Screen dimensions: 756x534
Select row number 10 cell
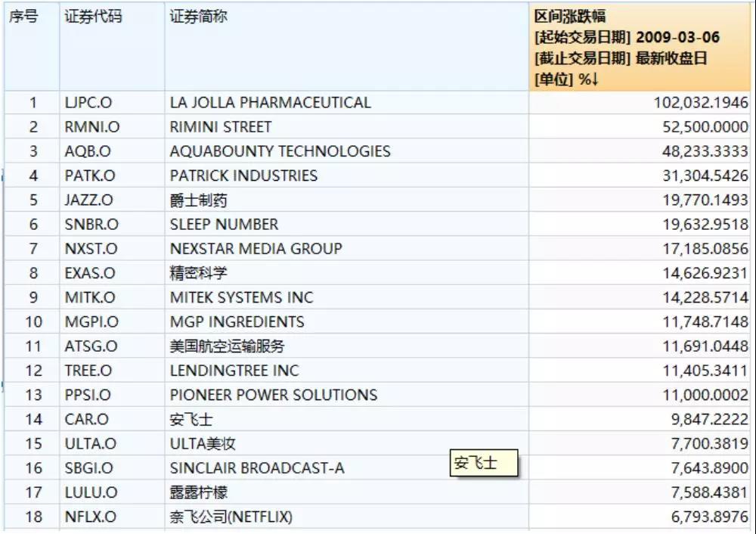pyautogui.click(x=33, y=321)
